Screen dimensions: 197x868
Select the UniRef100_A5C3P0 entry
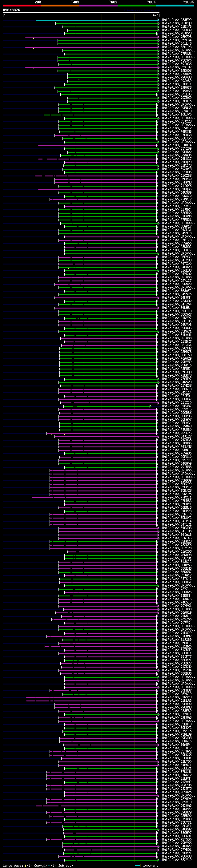coord(177,60)
